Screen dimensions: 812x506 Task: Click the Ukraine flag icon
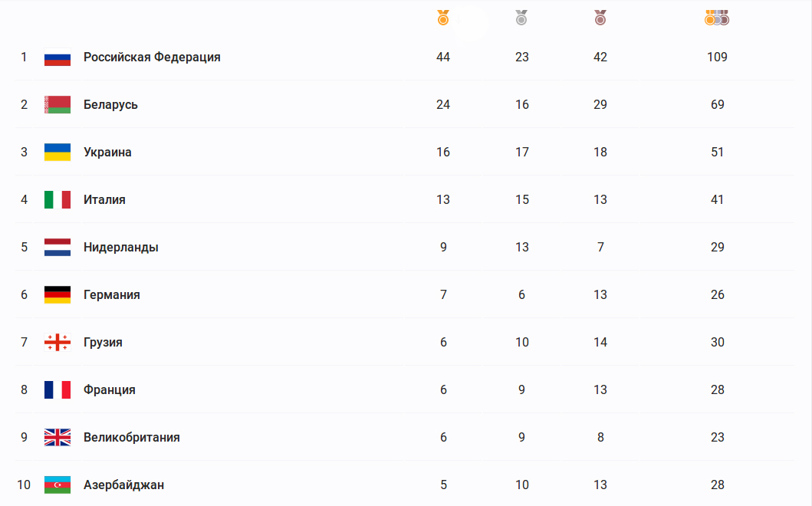(58, 153)
